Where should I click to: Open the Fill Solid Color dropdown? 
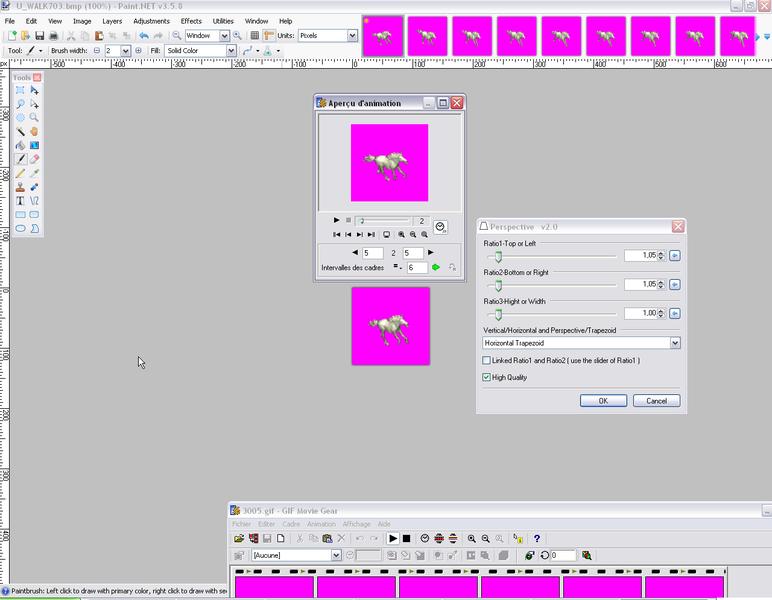[231, 50]
